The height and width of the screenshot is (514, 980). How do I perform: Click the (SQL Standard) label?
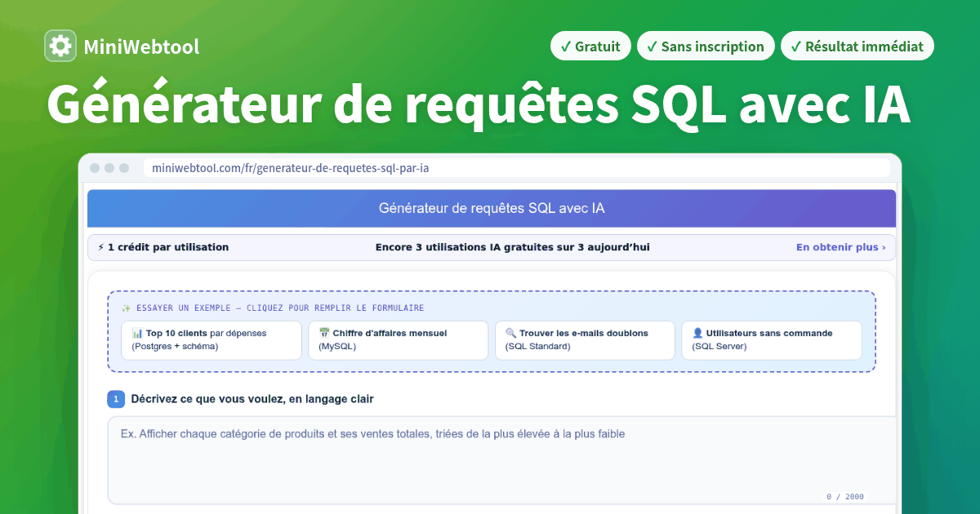point(537,347)
